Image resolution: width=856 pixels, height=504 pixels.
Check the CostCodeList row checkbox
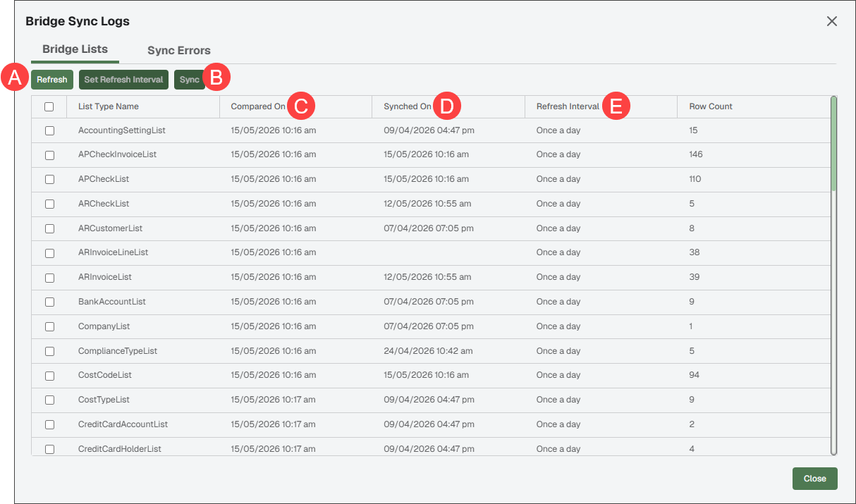click(49, 375)
